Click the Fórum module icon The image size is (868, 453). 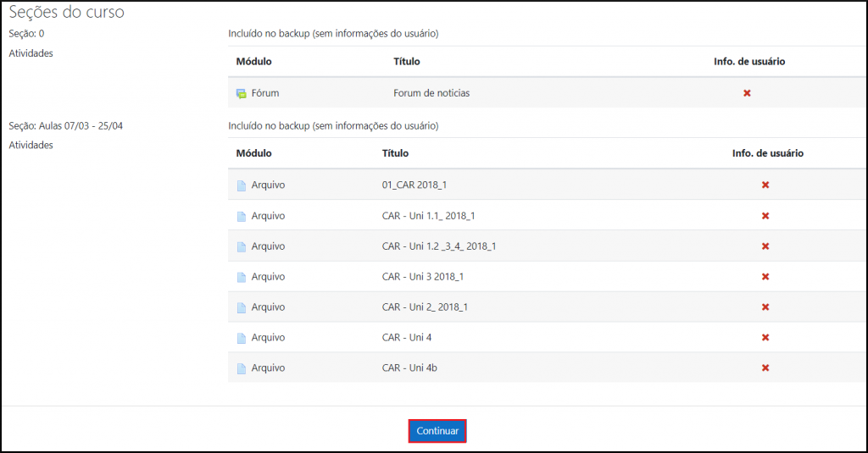coord(241,93)
